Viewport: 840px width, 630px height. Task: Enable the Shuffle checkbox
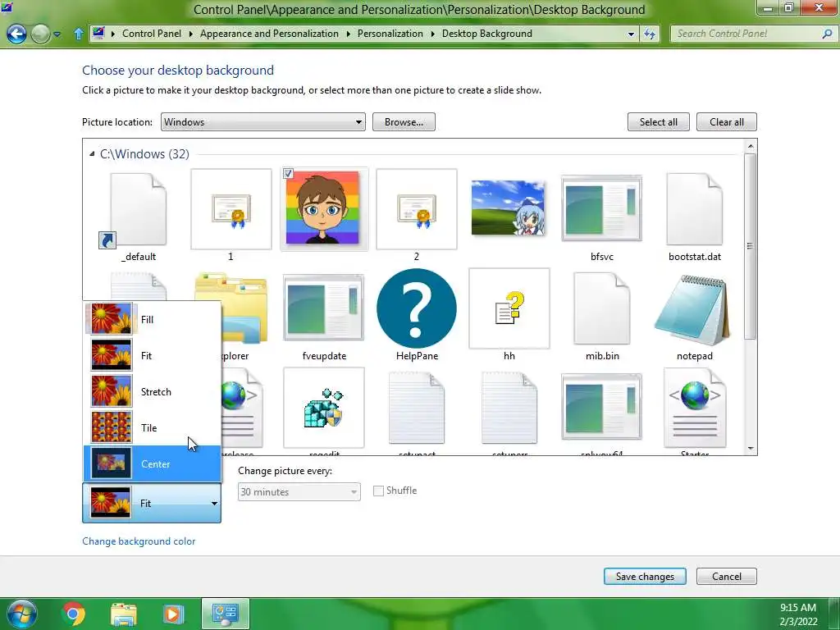point(378,491)
